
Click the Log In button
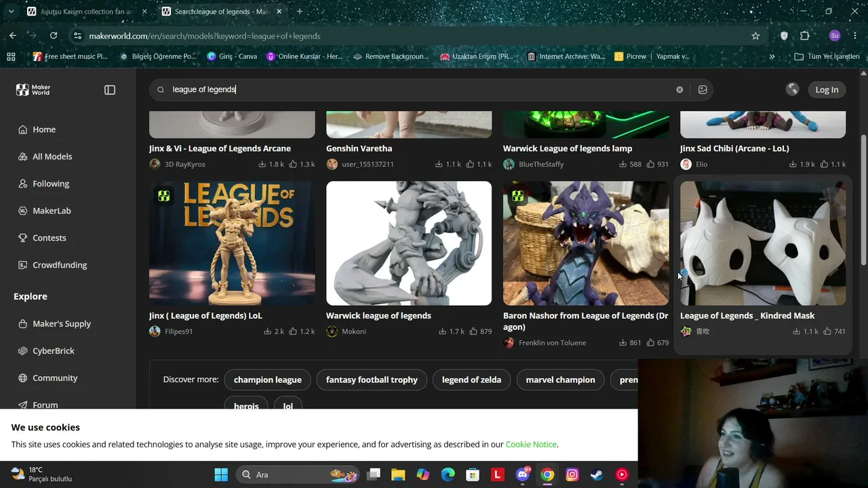pyautogui.click(x=827, y=89)
